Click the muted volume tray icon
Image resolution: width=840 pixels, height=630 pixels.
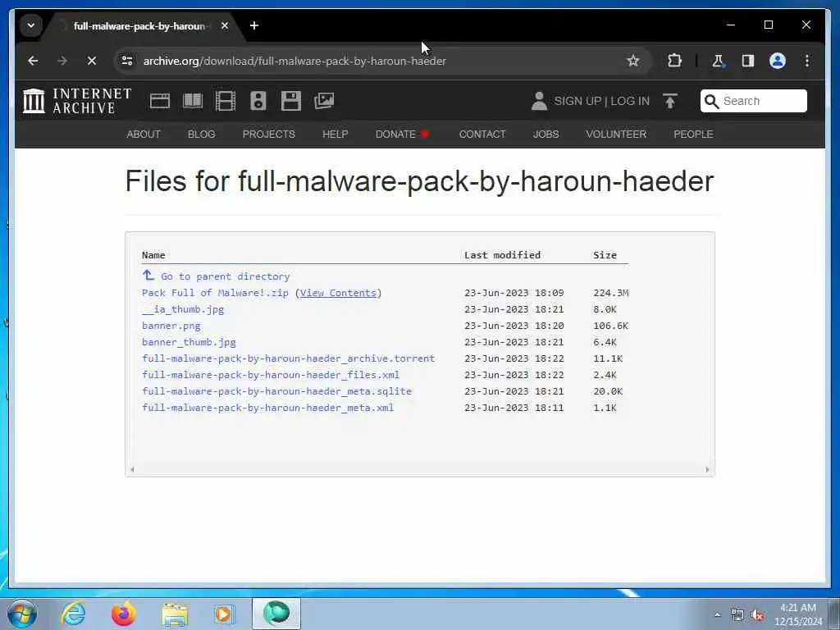coord(757,614)
